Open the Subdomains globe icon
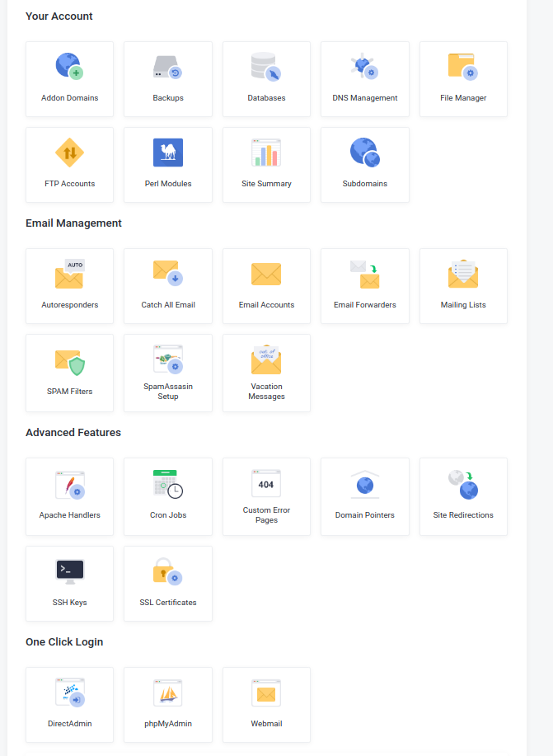553x756 pixels. coord(364,153)
